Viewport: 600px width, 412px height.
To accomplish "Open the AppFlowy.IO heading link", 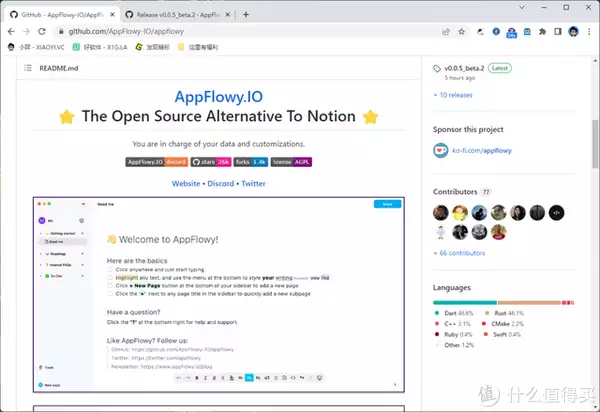I will tap(218, 97).
